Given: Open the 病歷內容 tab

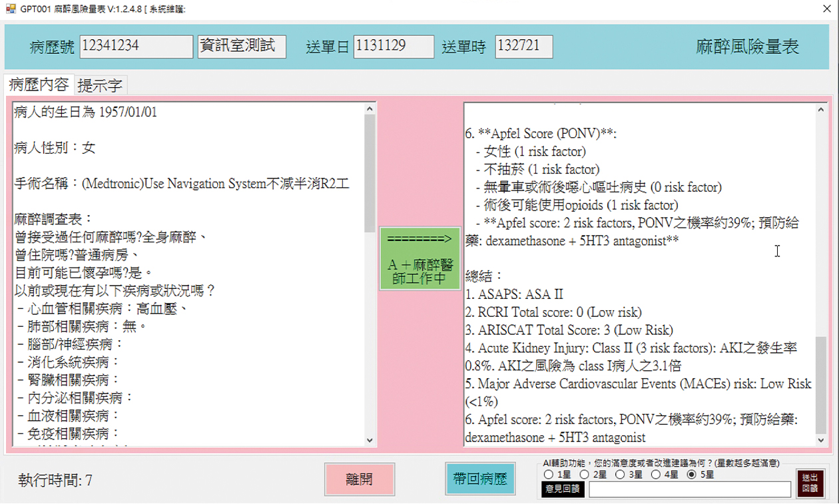Looking at the screenshot, I should [39, 85].
